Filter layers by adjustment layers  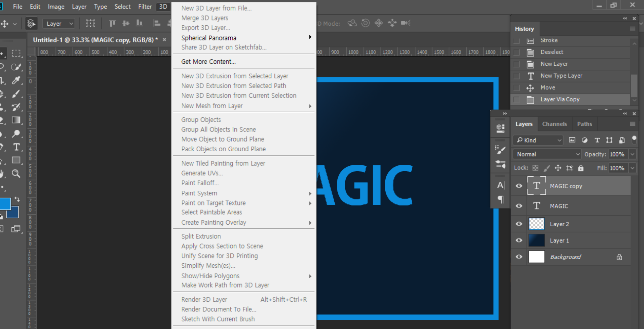[584, 140]
